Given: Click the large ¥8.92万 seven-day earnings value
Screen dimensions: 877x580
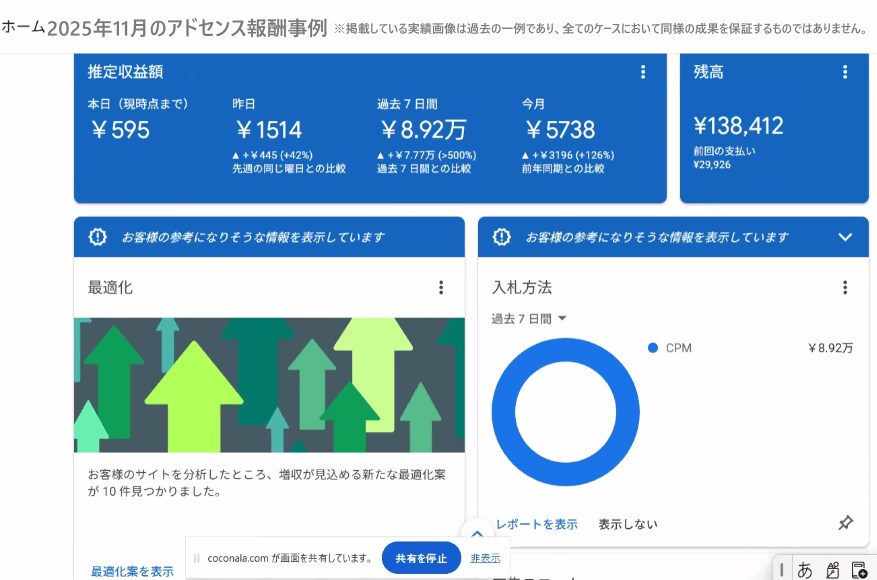Looking at the screenshot, I should point(423,130).
